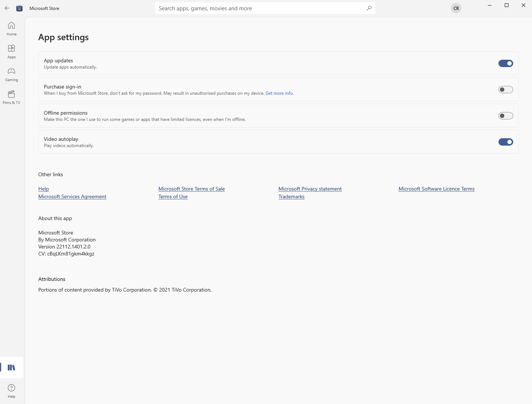The image size is (532, 404).
Task: Click the search apps input field
Action: pos(265,8)
